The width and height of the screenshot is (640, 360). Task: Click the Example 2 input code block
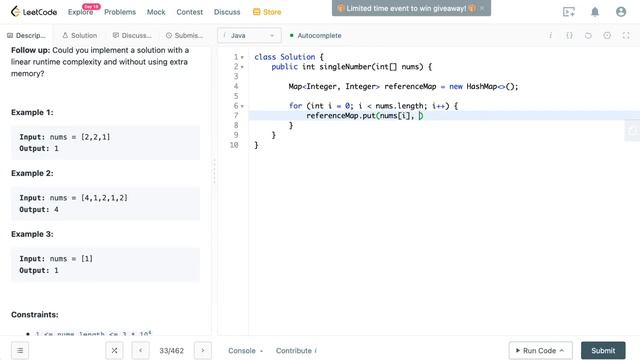(105, 204)
